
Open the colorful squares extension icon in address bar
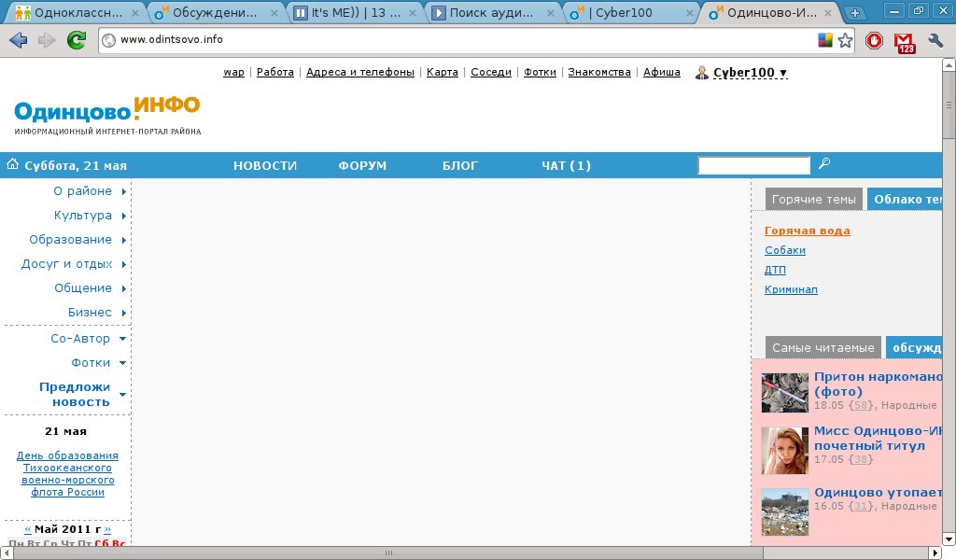click(x=825, y=40)
